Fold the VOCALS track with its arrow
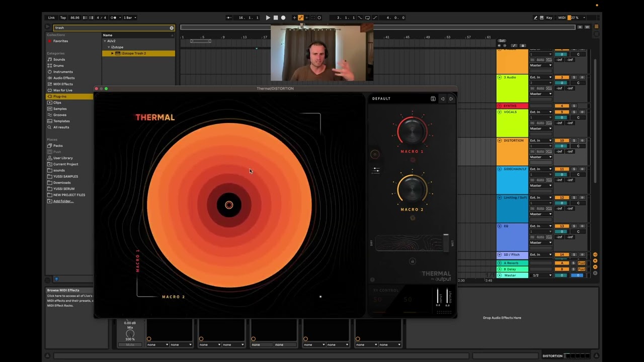 tap(500, 112)
